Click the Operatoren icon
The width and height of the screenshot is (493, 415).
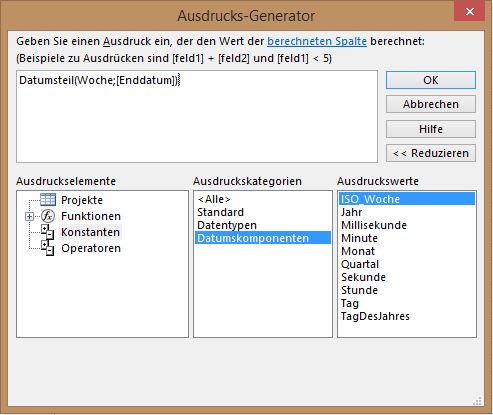[x=48, y=248]
